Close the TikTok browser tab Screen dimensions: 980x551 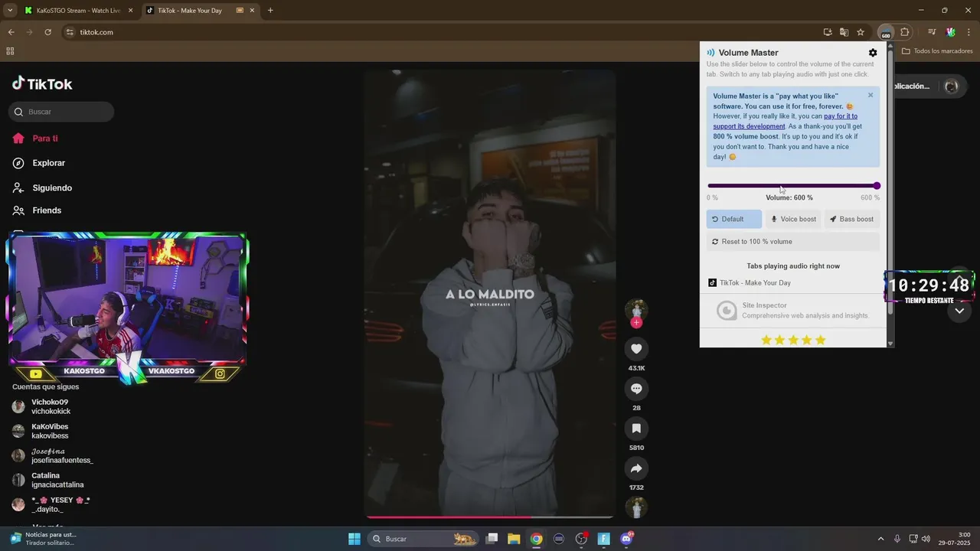tap(253, 11)
